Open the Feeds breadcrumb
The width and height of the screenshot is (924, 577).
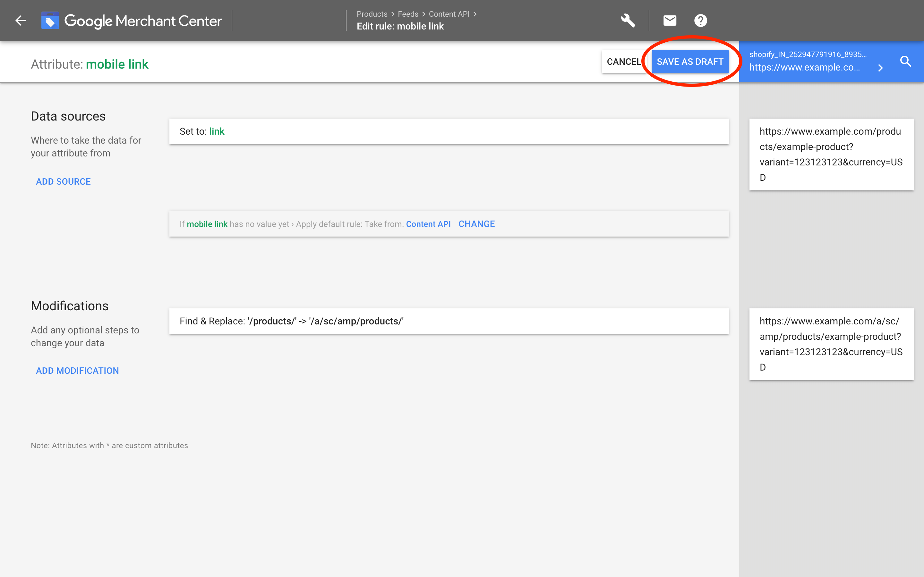pyautogui.click(x=408, y=14)
